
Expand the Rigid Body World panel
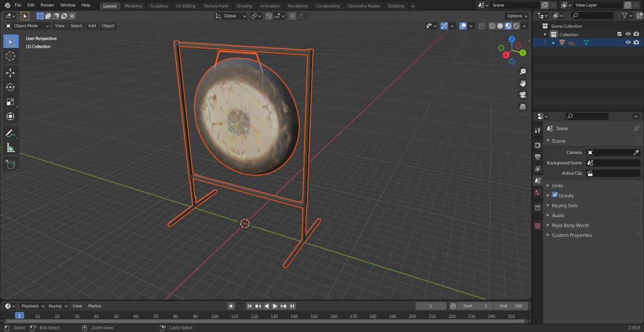[x=570, y=225]
